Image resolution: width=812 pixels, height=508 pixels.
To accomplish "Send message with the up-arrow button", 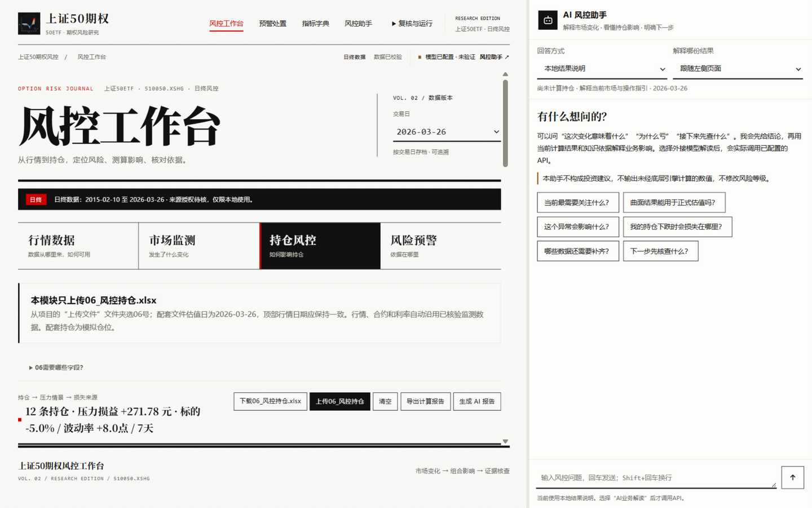I will [x=792, y=478].
